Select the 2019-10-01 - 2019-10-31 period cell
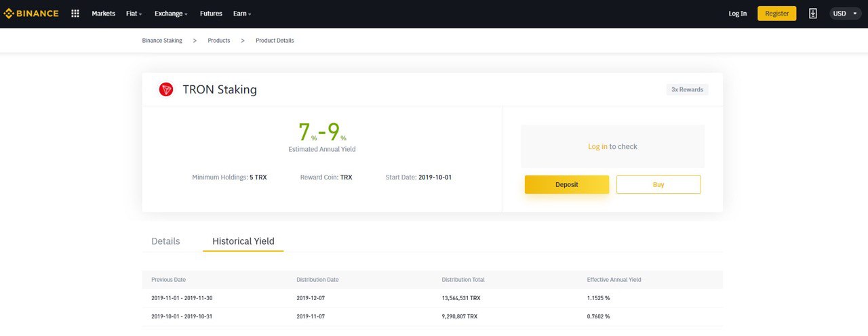 pos(182,316)
